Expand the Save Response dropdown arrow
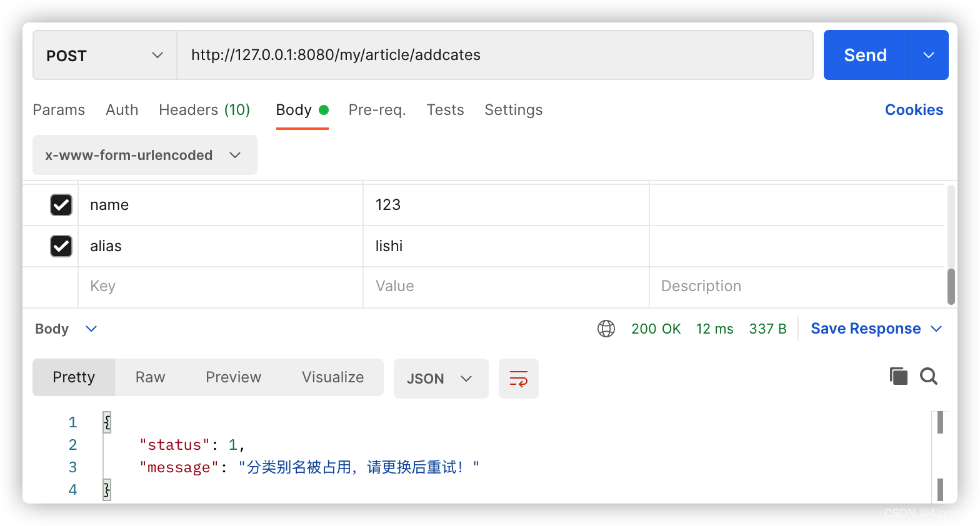 [936, 329]
